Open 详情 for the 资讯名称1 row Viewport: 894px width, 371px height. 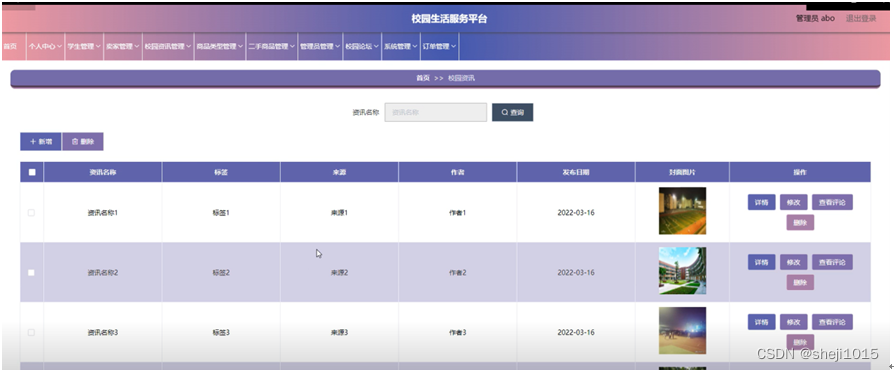[762, 202]
